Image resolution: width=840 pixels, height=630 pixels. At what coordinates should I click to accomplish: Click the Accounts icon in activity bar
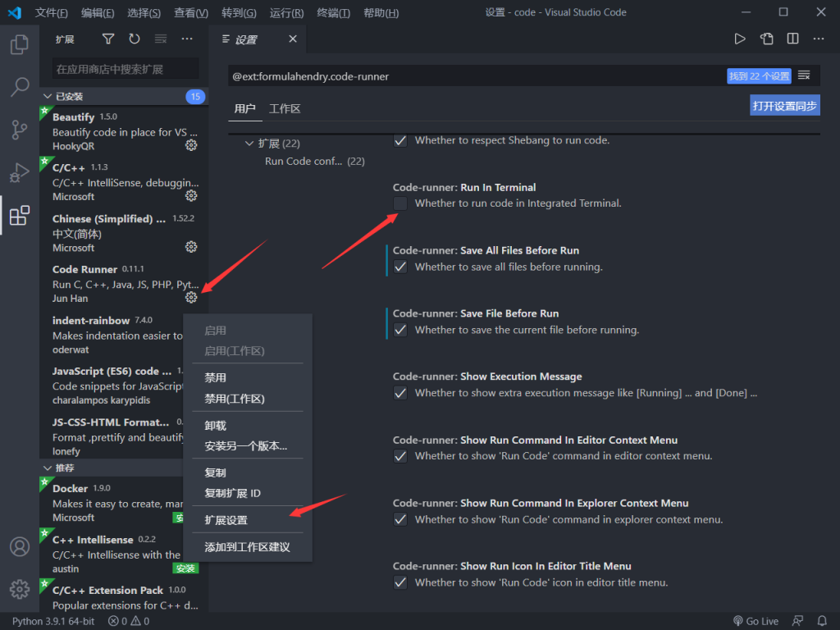(x=20, y=546)
